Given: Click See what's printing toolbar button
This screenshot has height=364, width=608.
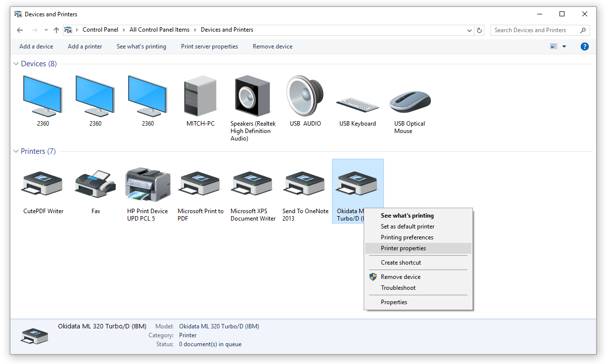Looking at the screenshot, I should click(x=141, y=46).
